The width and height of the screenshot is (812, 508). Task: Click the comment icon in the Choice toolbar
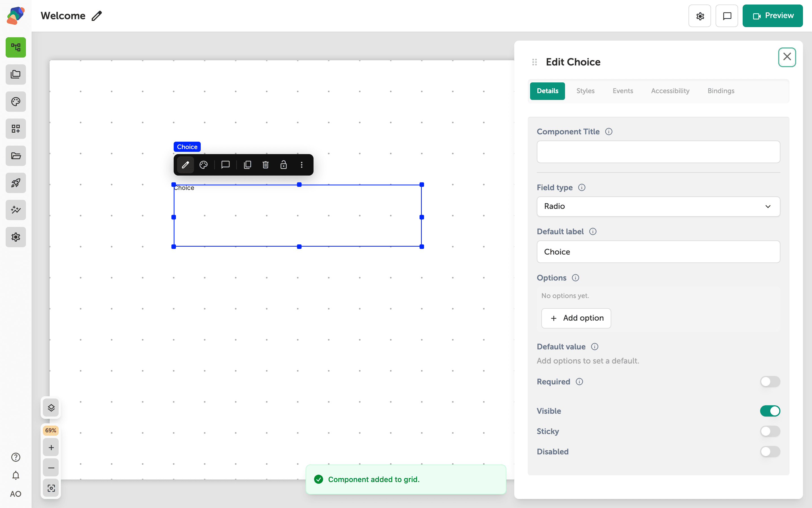coord(226,165)
